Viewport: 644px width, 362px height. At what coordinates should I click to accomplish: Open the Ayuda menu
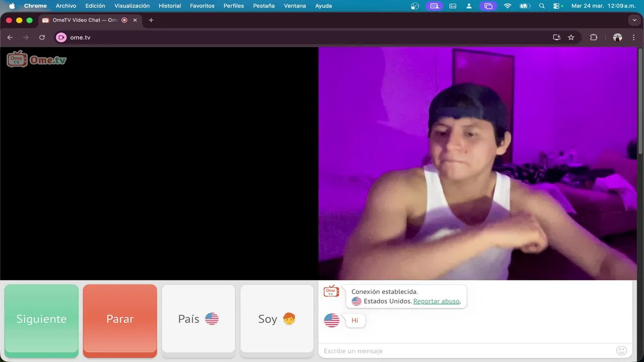(324, 6)
